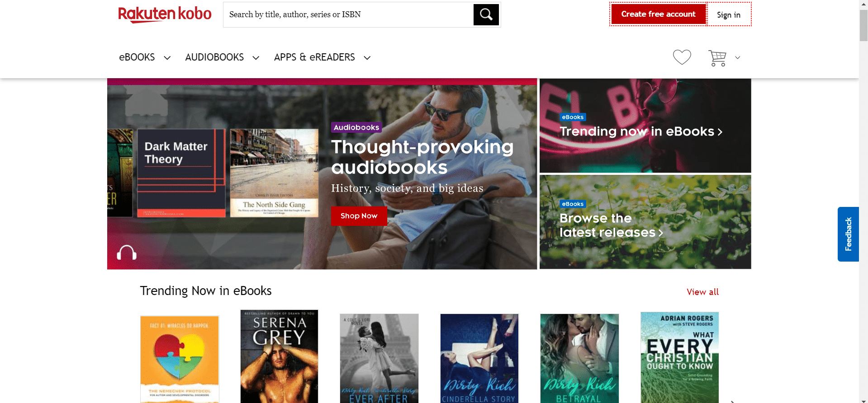Open the wishlist heart icon
The height and width of the screenshot is (403, 868).
[x=682, y=57]
